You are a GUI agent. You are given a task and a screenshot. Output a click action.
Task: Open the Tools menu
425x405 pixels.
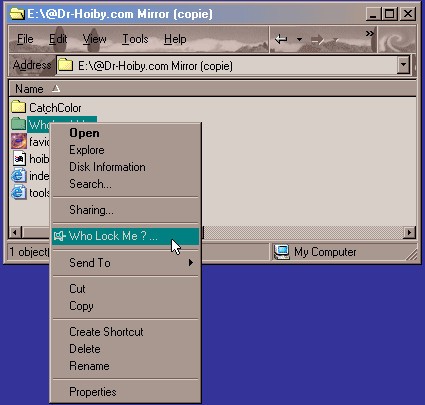tap(135, 39)
